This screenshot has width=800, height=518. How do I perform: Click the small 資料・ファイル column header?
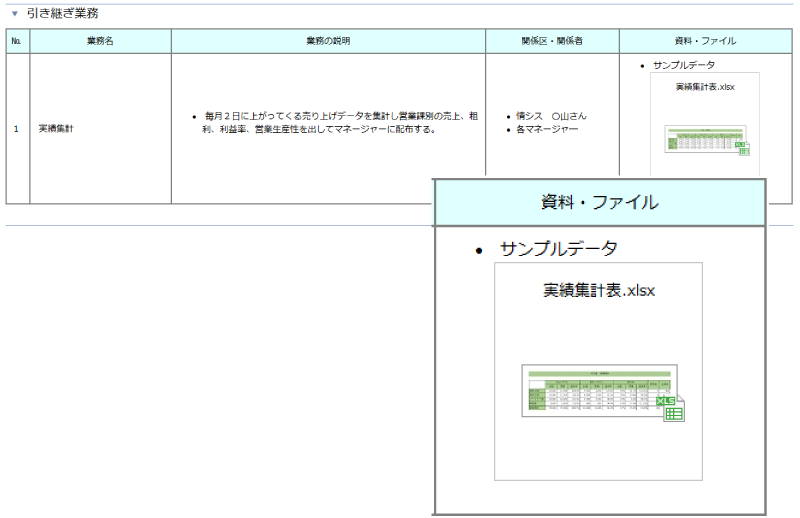pos(706,41)
